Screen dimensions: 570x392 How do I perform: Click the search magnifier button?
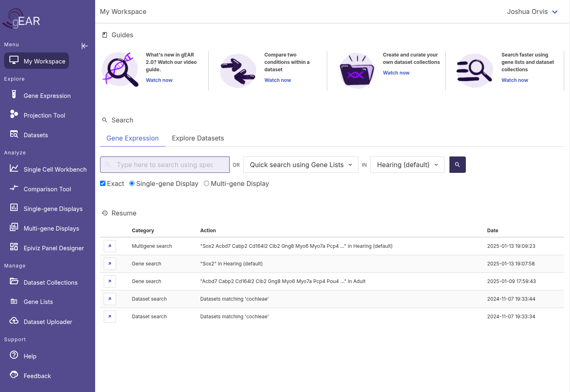point(457,165)
